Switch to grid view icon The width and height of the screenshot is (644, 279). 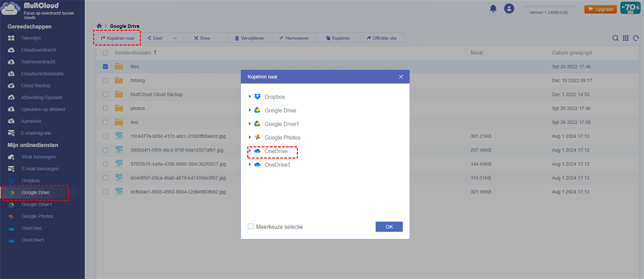[x=626, y=38]
